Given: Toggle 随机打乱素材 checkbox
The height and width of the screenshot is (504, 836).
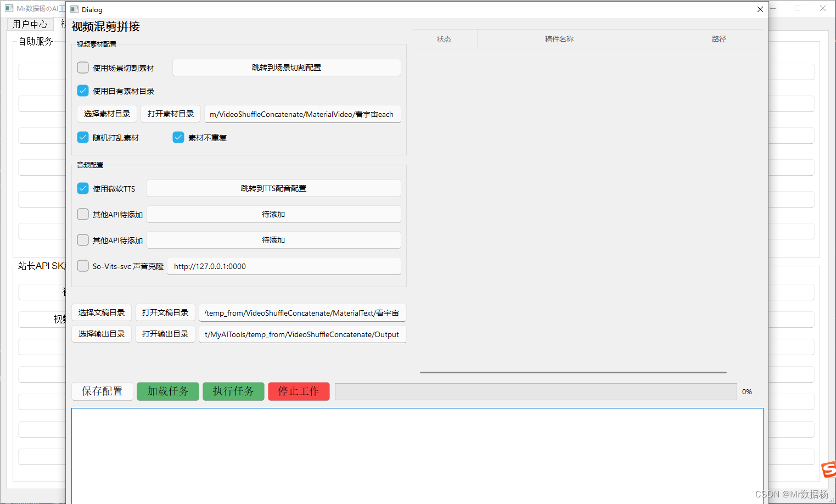Looking at the screenshot, I should [x=83, y=137].
